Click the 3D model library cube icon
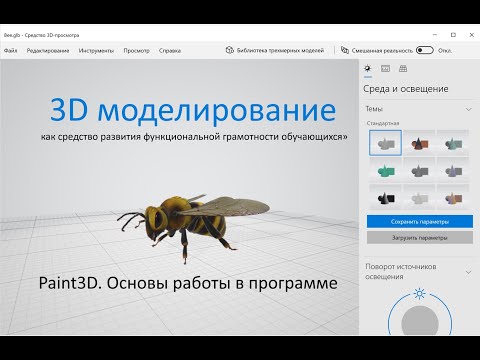Viewport: 480px width, 360px height. [x=229, y=50]
